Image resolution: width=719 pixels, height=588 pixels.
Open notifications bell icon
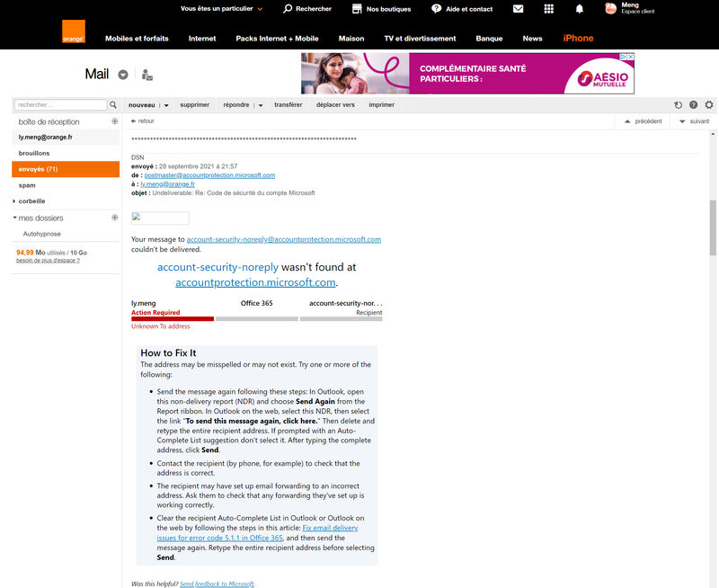[x=579, y=9]
